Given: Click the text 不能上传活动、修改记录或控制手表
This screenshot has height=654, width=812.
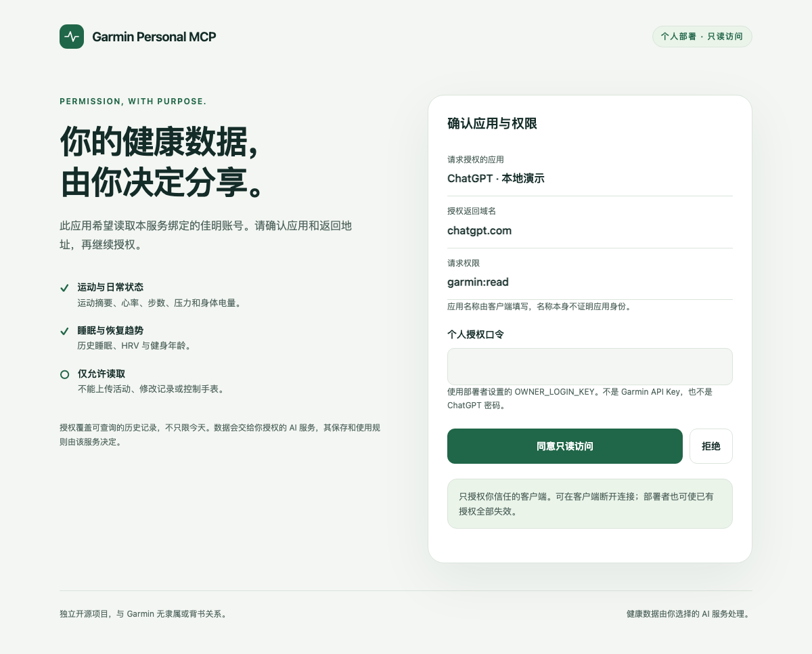Looking at the screenshot, I should tap(152, 389).
